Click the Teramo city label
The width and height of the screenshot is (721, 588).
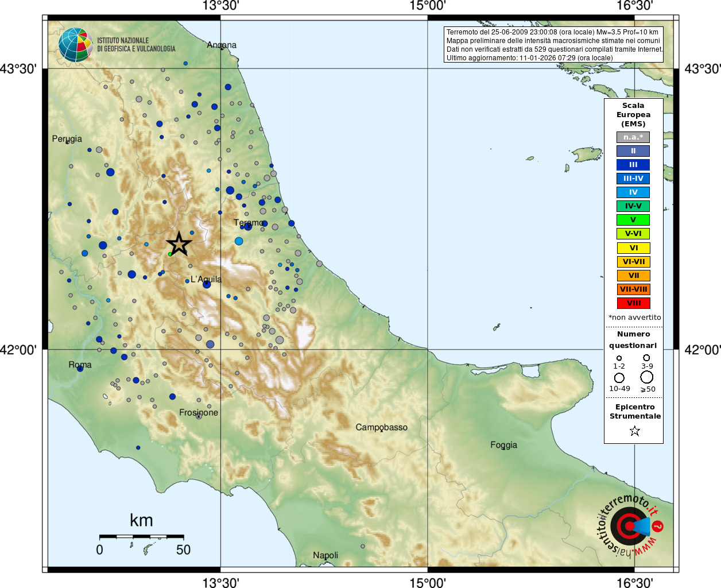(249, 222)
